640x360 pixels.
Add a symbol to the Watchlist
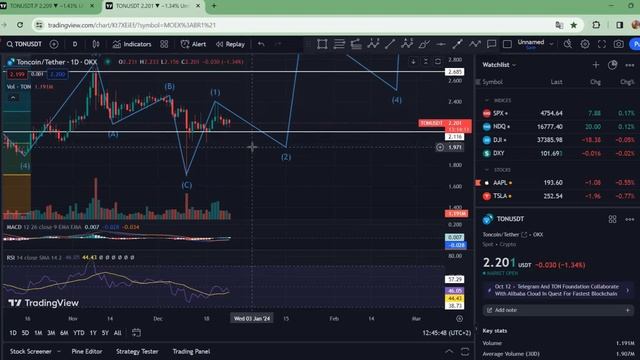click(x=596, y=65)
